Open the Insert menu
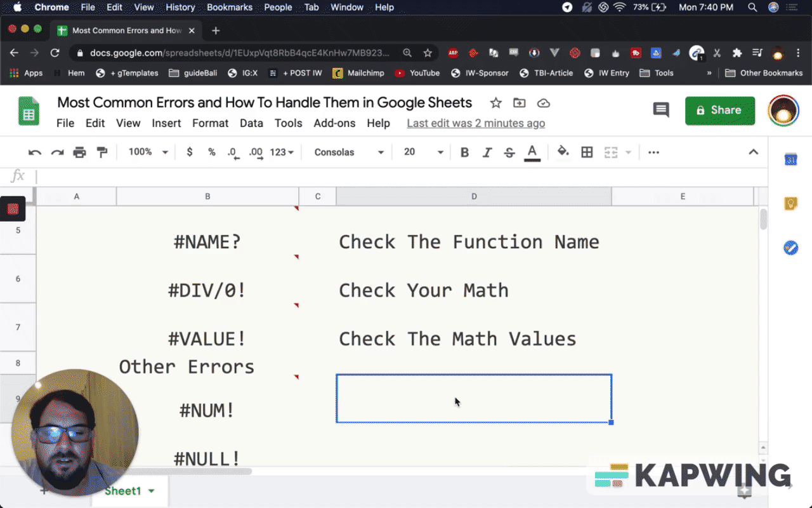The height and width of the screenshot is (508, 812). point(166,123)
